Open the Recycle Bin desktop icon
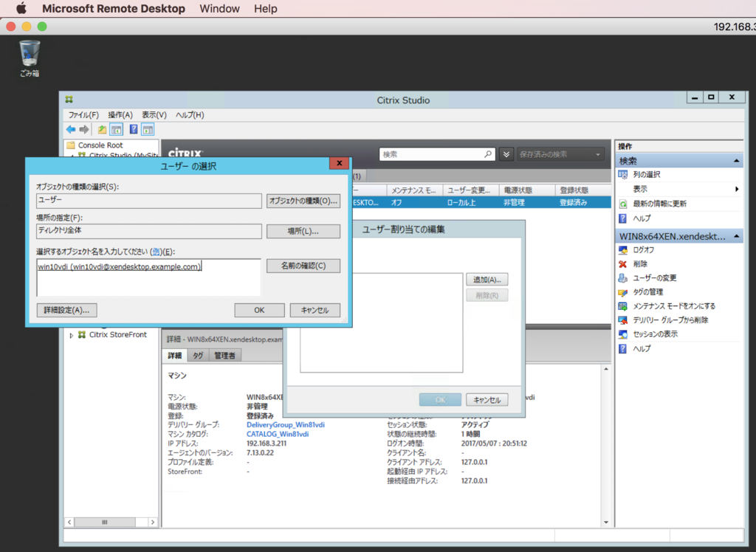The width and height of the screenshot is (756, 552). click(x=30, y=58)
